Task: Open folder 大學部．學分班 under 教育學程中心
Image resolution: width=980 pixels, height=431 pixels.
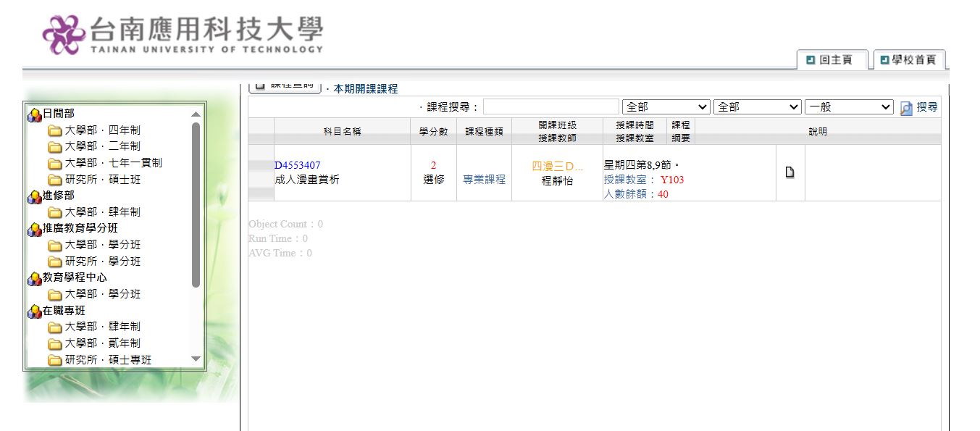Action: (103, 293)
